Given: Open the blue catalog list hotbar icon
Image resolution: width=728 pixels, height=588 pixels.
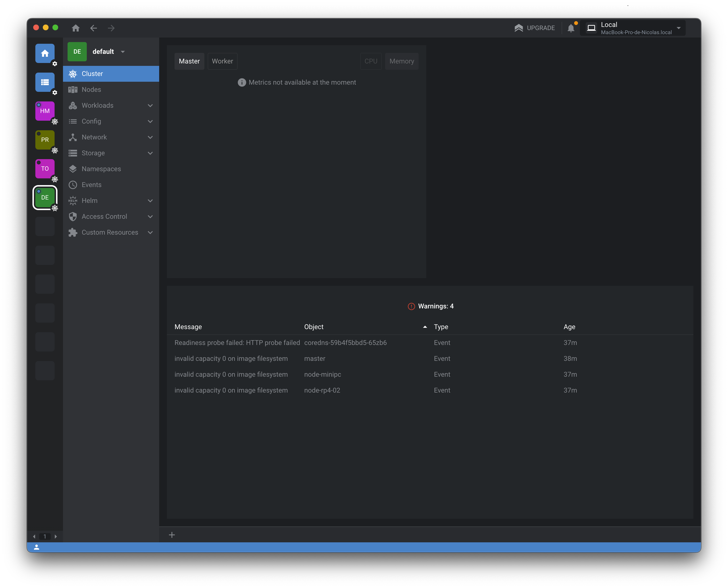Looking at the screenshot, I should 45,82.
